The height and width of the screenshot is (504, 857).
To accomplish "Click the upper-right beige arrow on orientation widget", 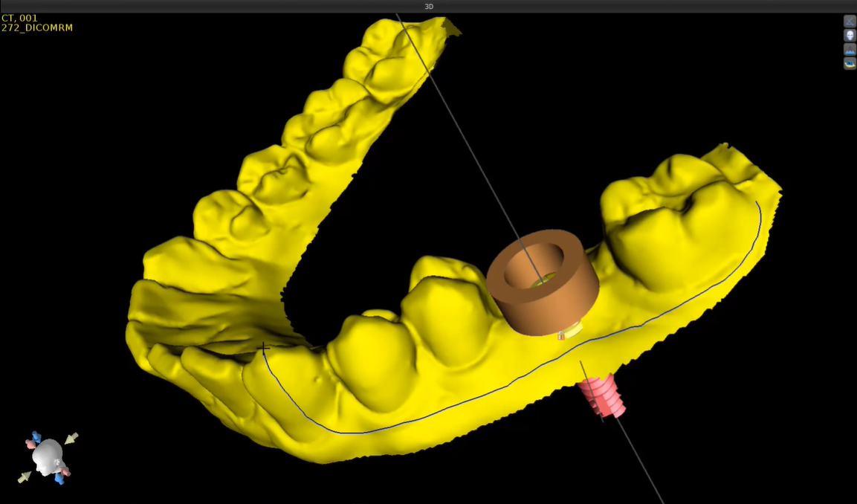I will (x=72, y=438).
